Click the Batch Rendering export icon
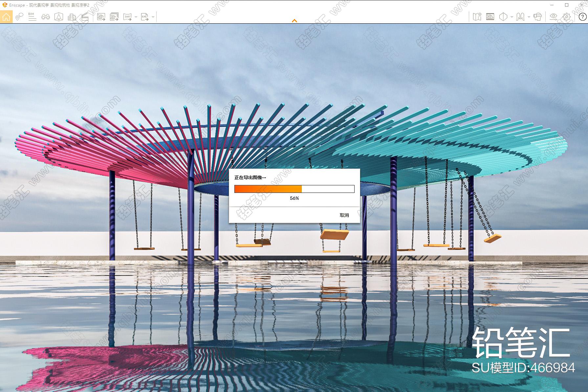The image size is (588, 392). click(x=114, y=17)
